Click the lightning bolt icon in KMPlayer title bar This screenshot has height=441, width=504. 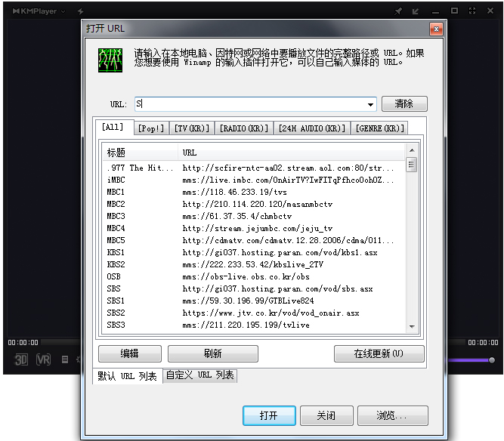point(80,11)
